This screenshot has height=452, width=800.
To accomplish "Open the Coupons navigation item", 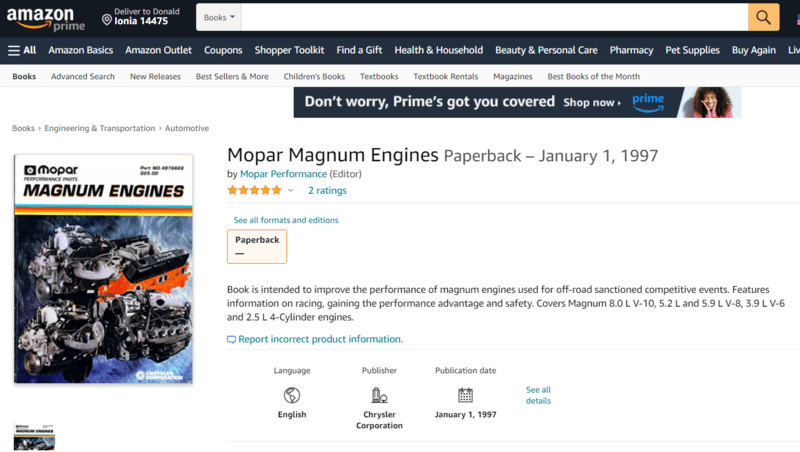I will pos(223,50).
